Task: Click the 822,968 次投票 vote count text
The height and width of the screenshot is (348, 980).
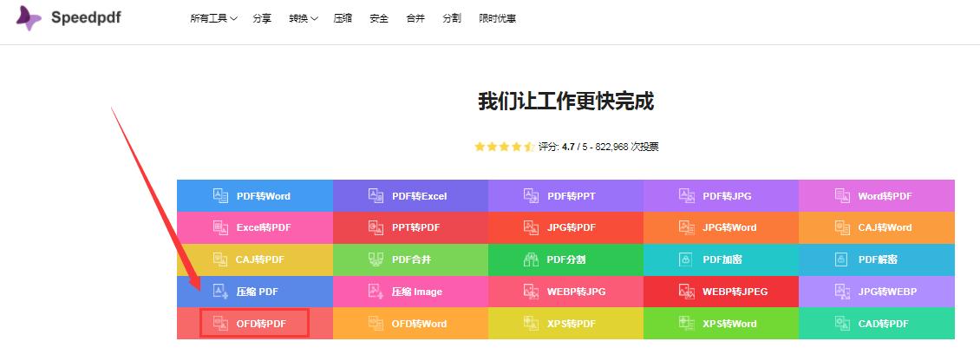Action: [627, 147]
